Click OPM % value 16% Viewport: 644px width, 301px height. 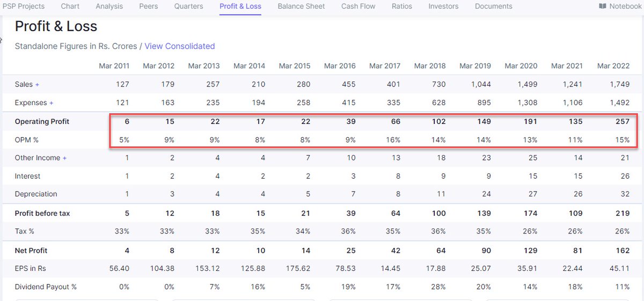coord(393,140)
